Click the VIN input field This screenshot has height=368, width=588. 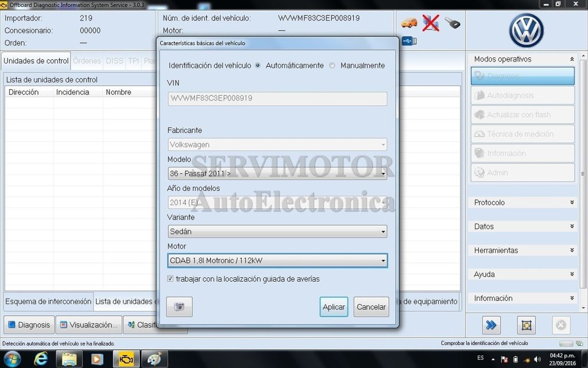pyautogui.click(x=277, y=99)
